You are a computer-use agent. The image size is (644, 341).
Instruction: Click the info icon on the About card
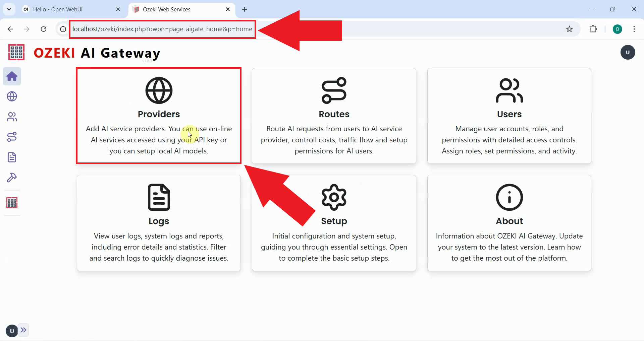coord(509,197)
